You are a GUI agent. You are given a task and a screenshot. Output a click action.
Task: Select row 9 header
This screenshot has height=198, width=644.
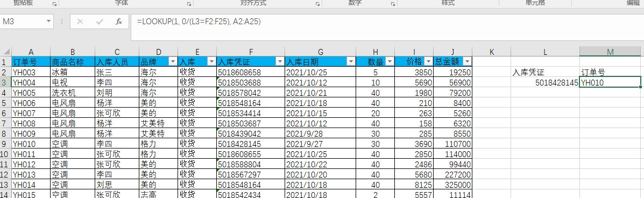click(6, 144)
